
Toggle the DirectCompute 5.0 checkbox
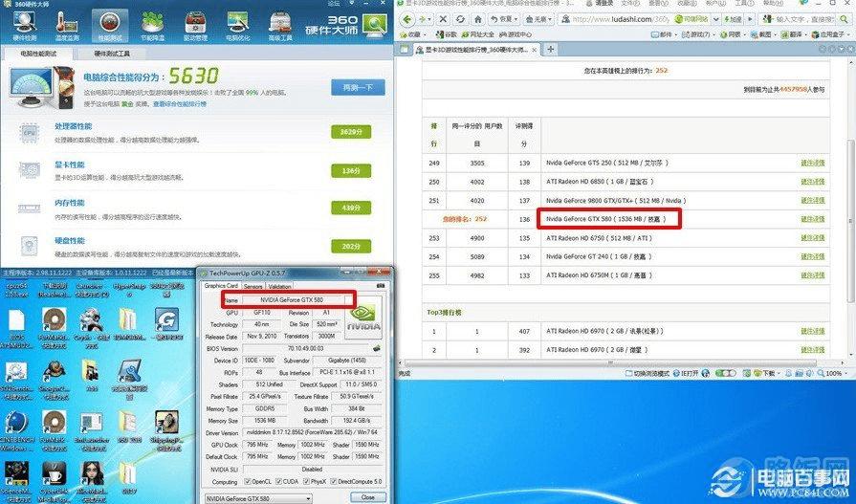[x=334, y=482]
